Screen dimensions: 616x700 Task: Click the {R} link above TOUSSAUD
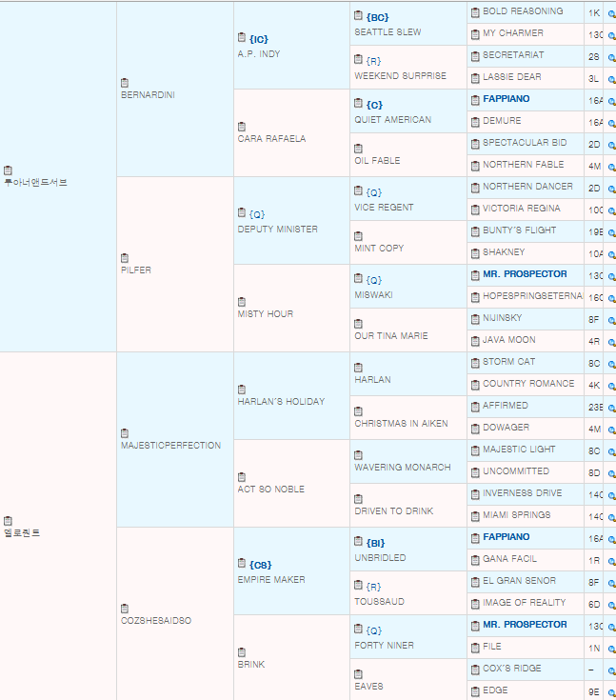coord(373,587)
